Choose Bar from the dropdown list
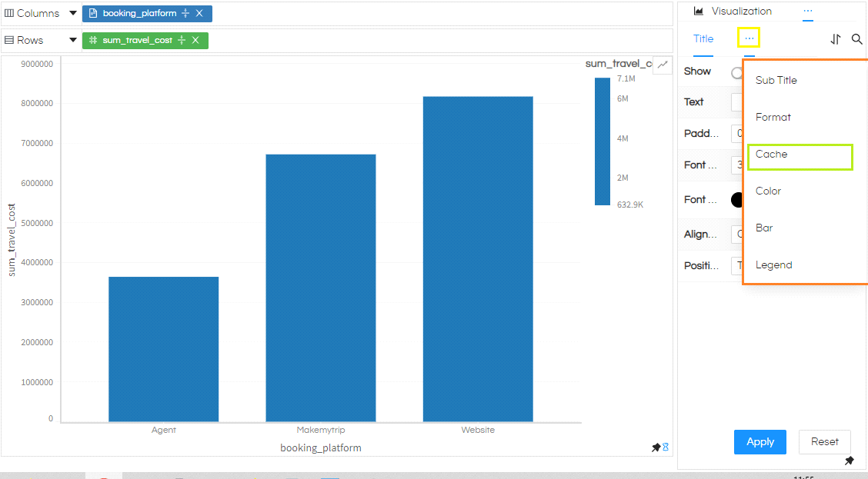868x479 pixels. tap(764, 228)
